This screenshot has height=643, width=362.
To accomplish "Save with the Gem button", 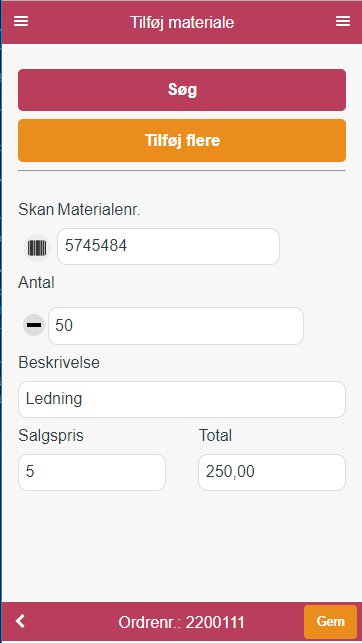I will pos(330,622).
